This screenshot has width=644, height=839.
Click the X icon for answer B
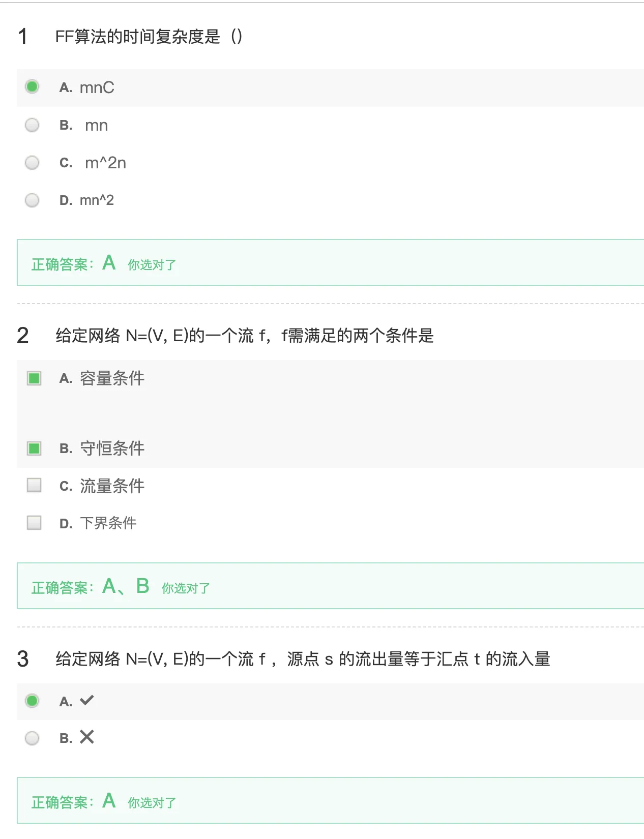(87, 737)
